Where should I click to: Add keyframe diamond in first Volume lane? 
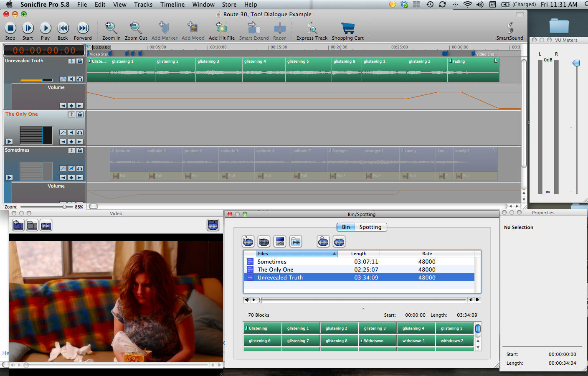pyautogui.click(x=71, y=106)
